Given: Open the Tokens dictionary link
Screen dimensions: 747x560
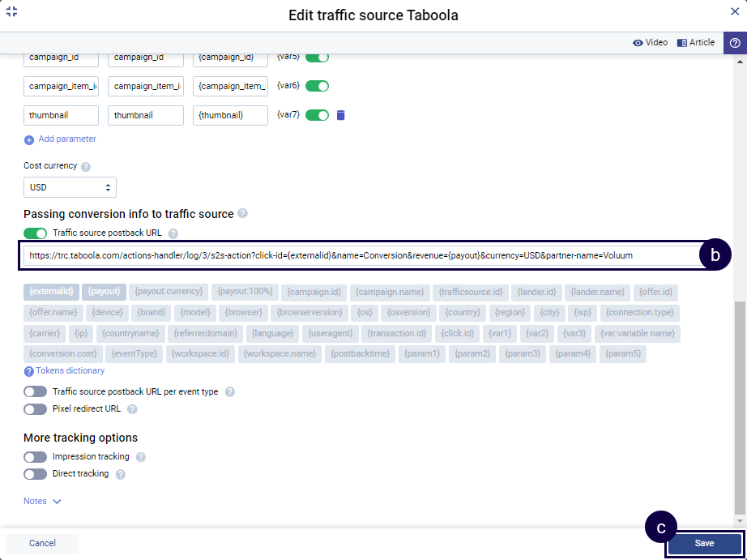Looking at the screenshot, I should point(70,371).
